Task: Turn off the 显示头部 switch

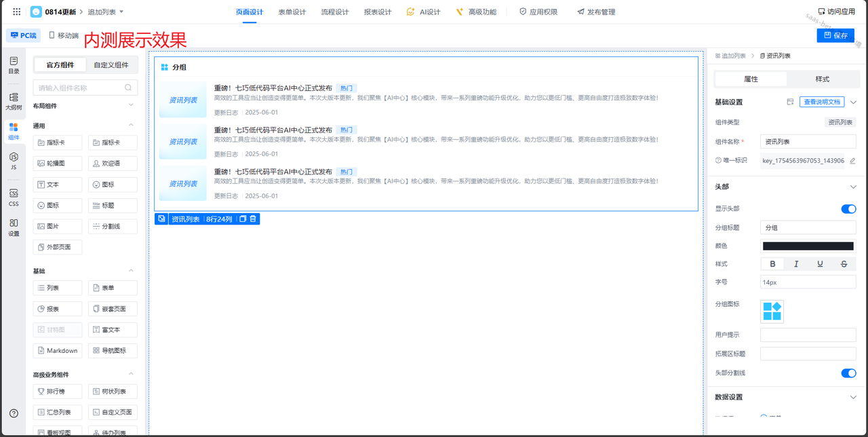Action: (848, 209)
